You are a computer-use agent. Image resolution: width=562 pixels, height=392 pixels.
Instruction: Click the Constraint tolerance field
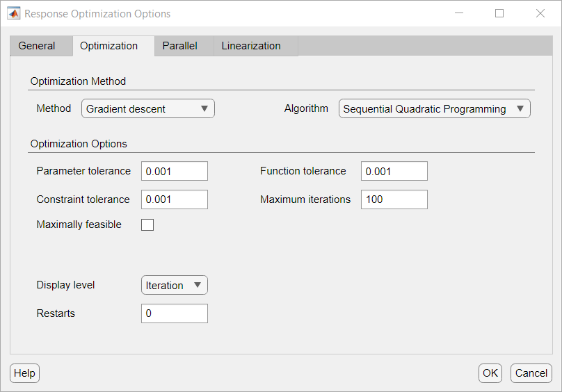[x=174, y=199]
